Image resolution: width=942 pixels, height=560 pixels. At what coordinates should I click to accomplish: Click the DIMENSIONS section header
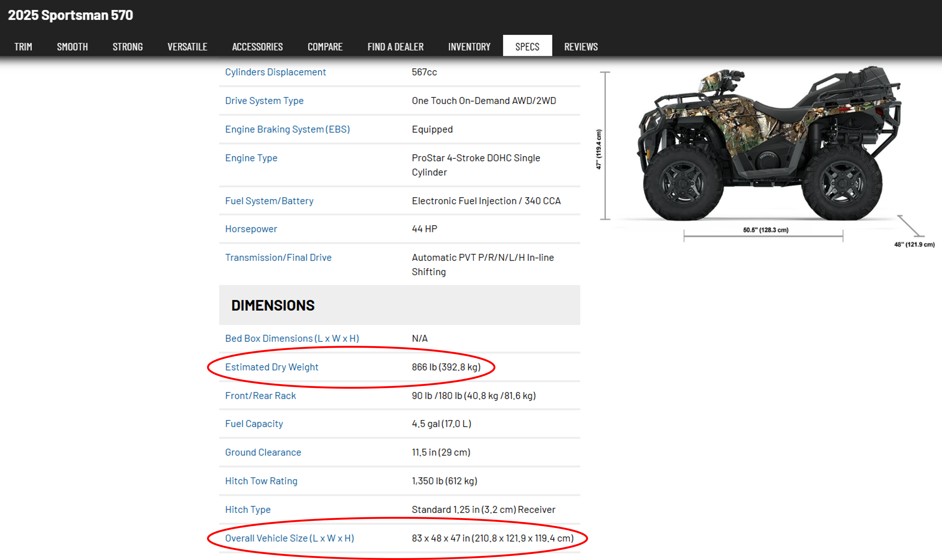pyautogui.click(x=273, y=306)
